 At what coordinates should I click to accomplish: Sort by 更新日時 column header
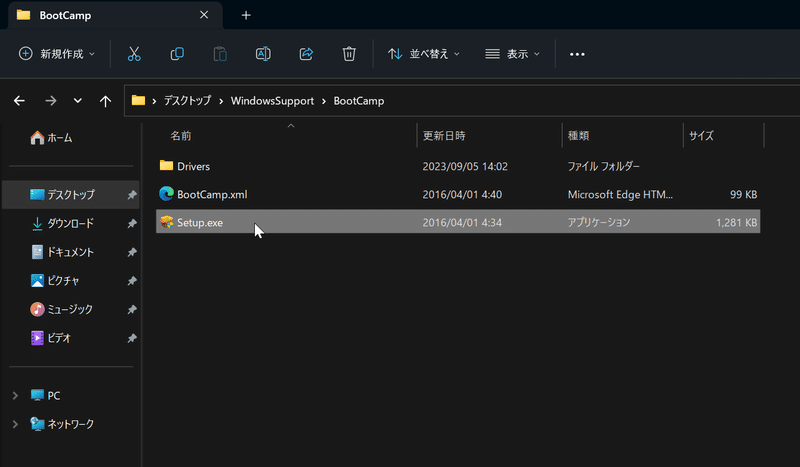[444, 136]
